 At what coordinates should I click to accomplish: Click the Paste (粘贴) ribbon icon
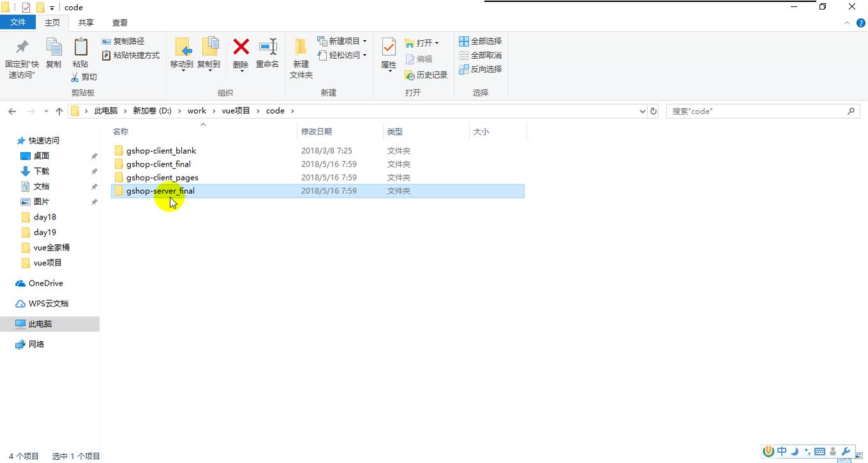click(x=80, y=48)
